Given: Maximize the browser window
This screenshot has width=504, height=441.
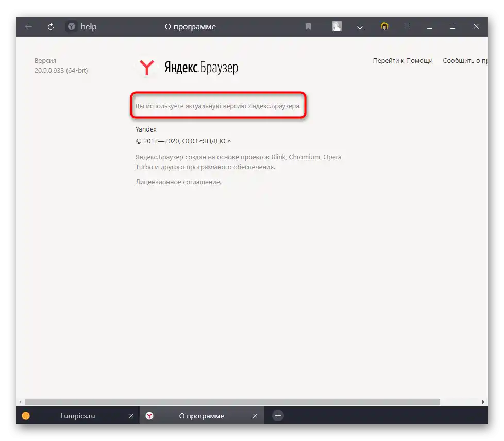Looking at the screenshot, I should coord(452,26).
